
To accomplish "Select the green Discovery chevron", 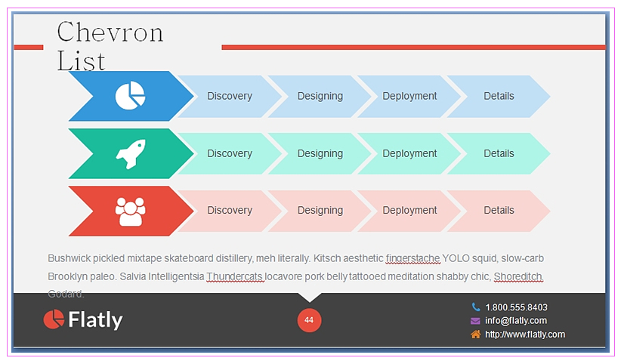I will [230, 153].
